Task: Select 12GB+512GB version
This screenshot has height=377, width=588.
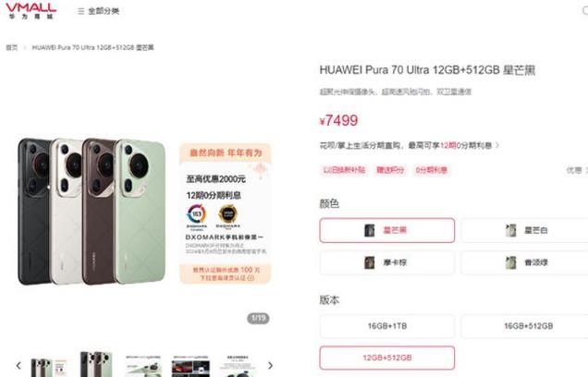Action: point(387,358)
